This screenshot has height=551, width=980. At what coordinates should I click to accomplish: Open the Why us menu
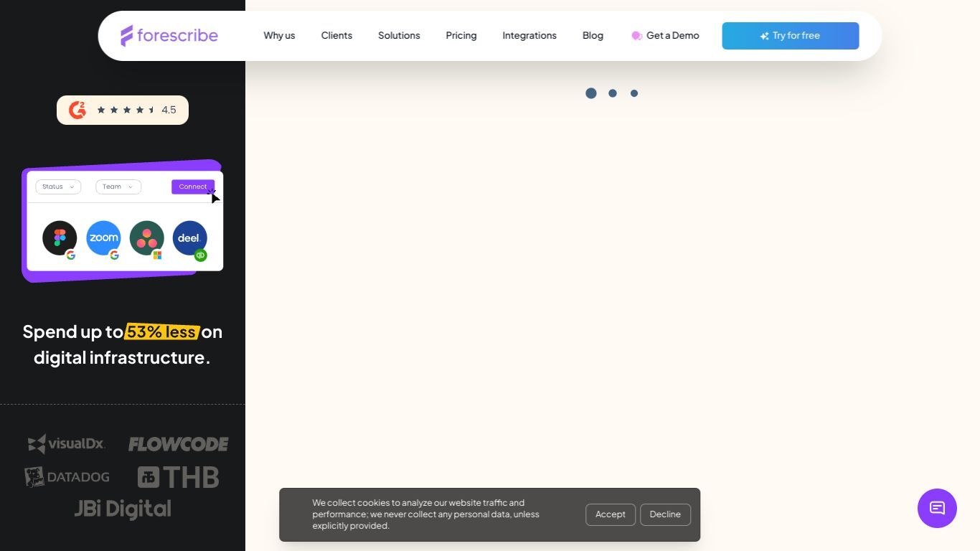pyautogui.click(x=279, y=35)
